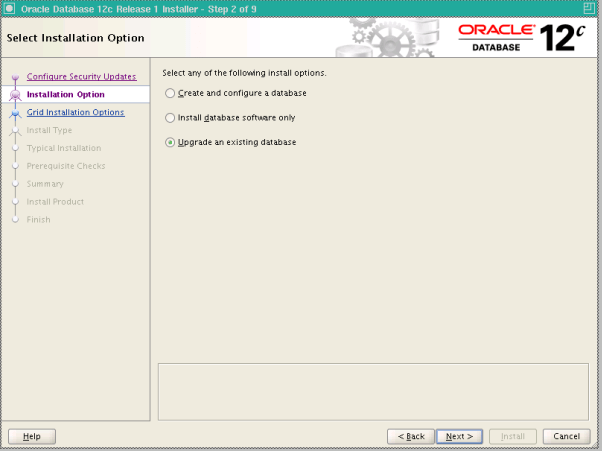Go to Grid Installation Options step
Screen dimensions: 602x451
76,112
